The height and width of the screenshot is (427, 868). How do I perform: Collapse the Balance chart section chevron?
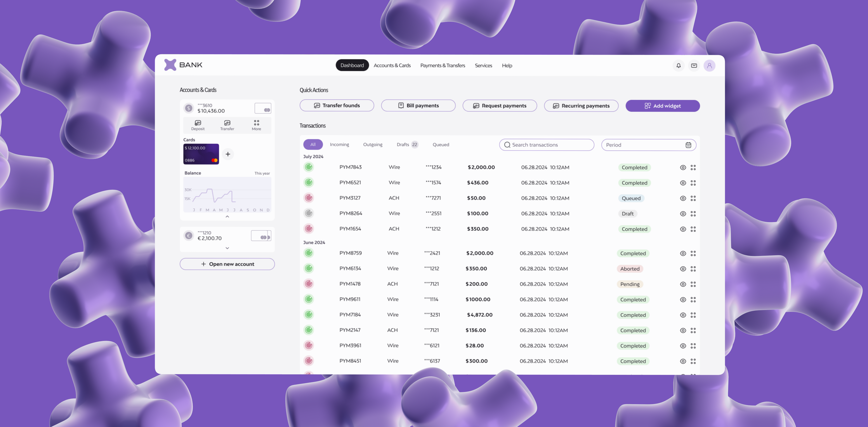(227, 216)
